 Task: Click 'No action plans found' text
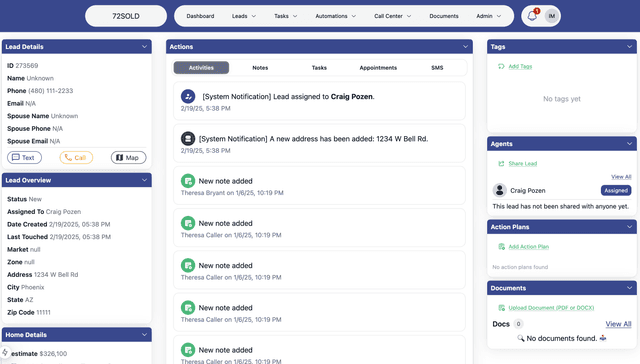520,267
